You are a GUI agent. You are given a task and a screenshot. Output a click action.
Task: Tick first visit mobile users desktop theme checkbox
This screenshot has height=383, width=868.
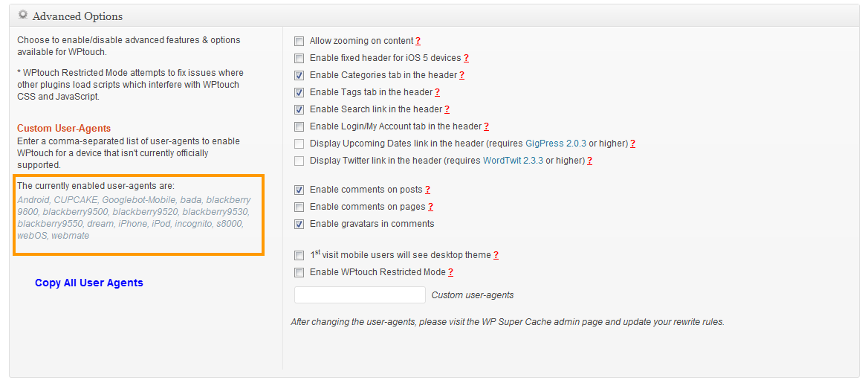click(299, 255)
